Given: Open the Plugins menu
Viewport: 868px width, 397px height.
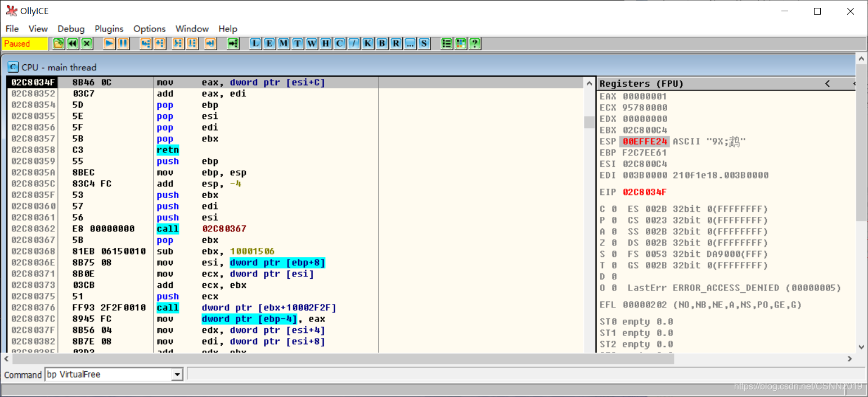Looking at the screenshot, I should click(x=109, y=29).
